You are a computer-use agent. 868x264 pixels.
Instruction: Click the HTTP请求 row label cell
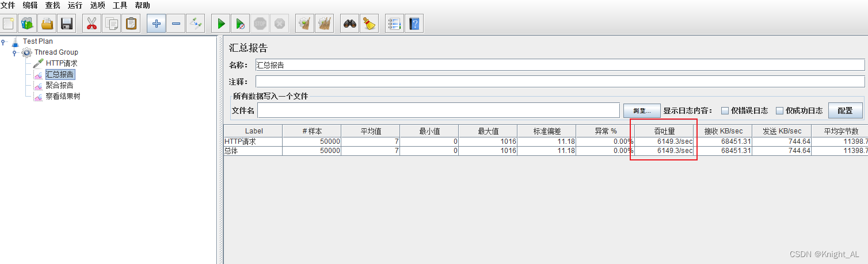click(x=253, y=141)
